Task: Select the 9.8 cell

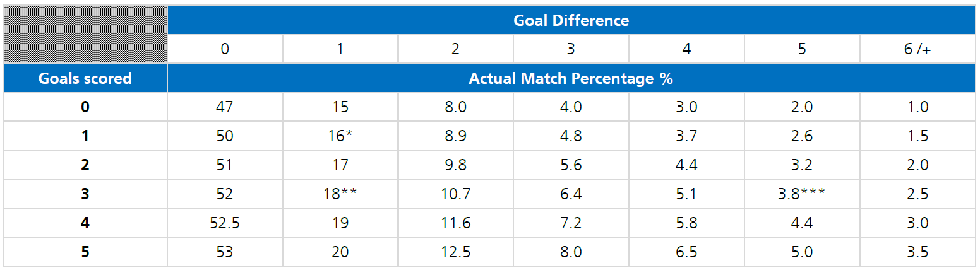Action: (455, 165)
